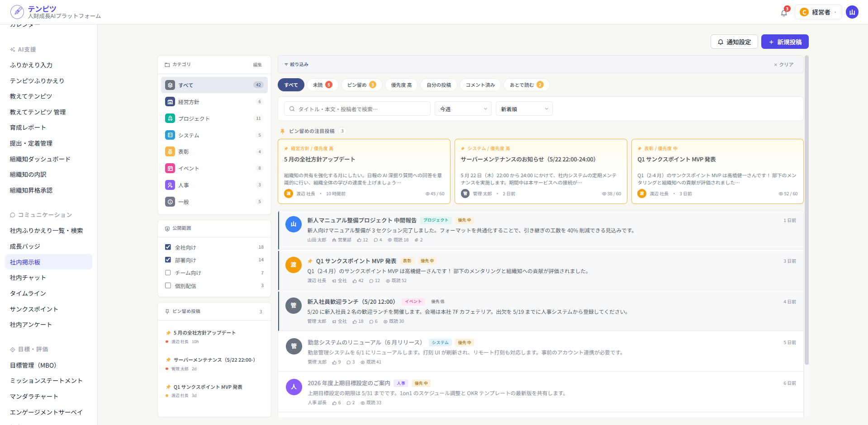Select the システム category icon

(170, 135)
